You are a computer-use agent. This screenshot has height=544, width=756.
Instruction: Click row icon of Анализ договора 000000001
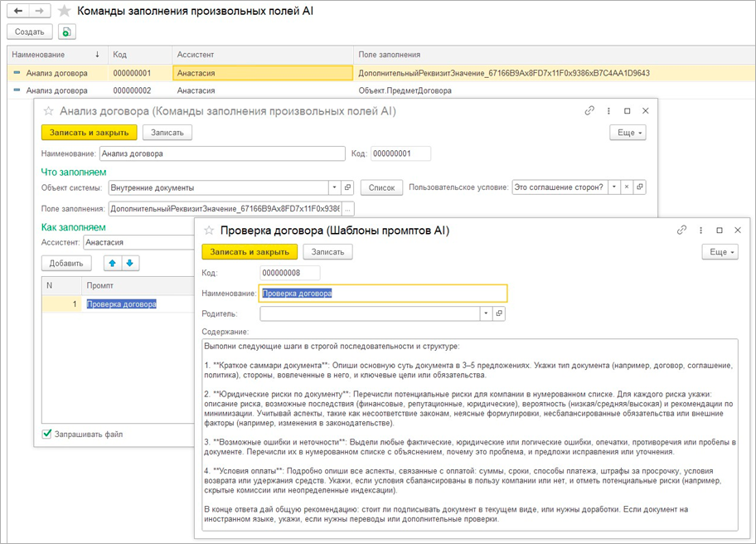point(17,73)
